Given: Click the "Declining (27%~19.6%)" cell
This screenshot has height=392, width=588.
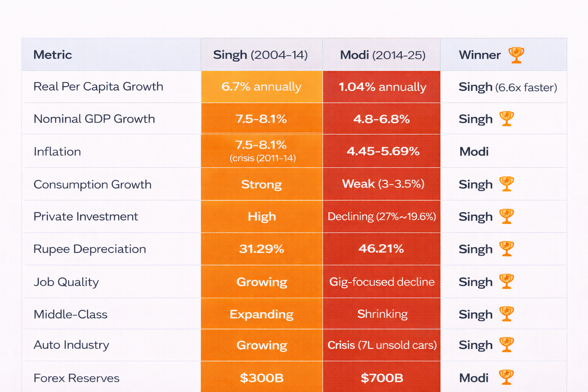Looking at the screenshot, I should pos(382,217).
